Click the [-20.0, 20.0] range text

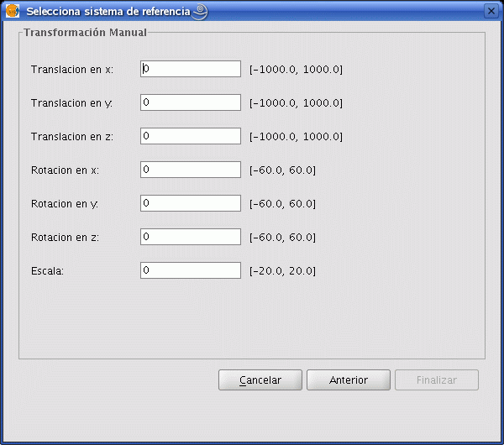click(282, 271)
